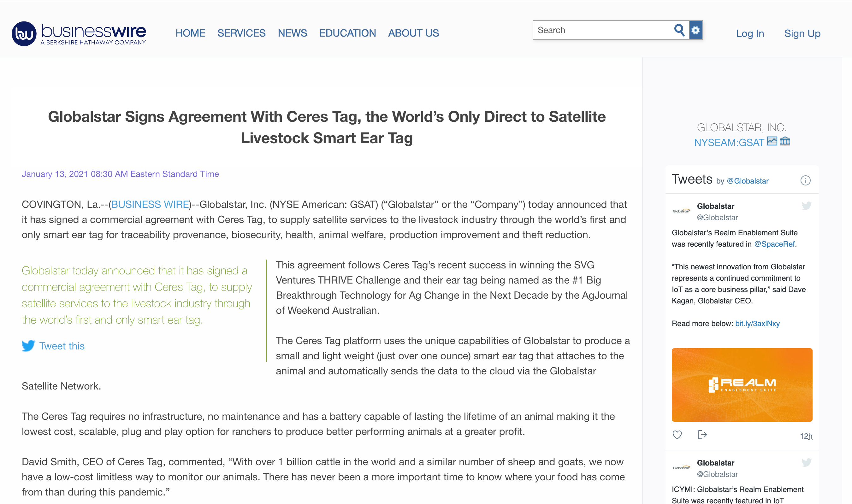Open the info icon on the Tweets widget
852x504 pixels.
tap(806, 180)
